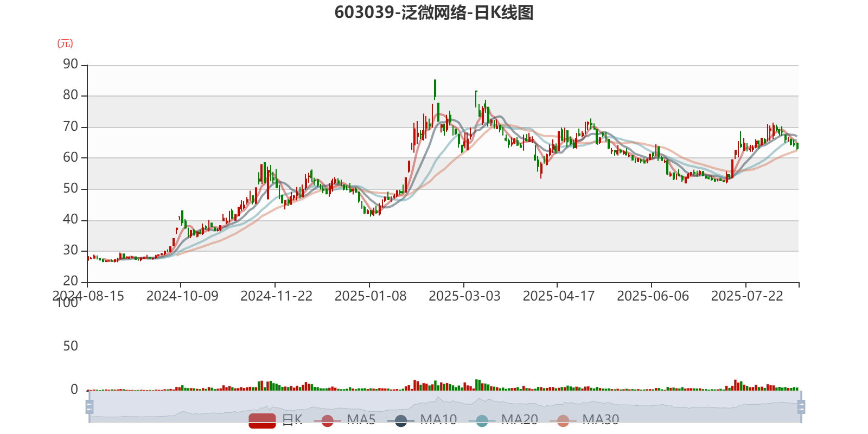
Task: Click the tallest volume bar in July 2025
Action: point(735,385)
